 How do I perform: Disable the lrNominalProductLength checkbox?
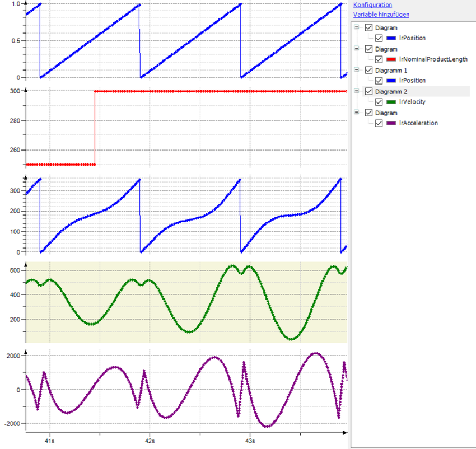tap(379, 59)
